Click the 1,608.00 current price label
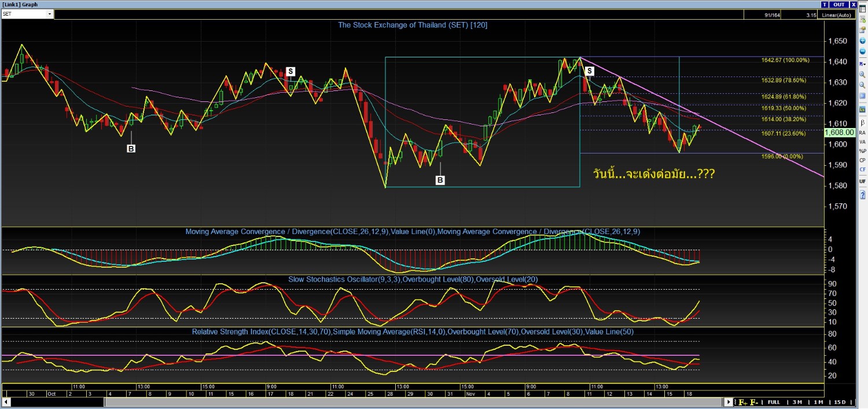868x409 pixels. pyautogui.click(x=840, y=132)
